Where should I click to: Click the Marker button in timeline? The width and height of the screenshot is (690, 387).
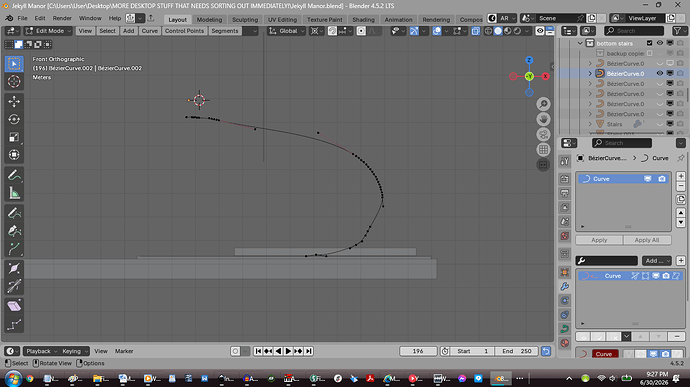tap(124, 351)
